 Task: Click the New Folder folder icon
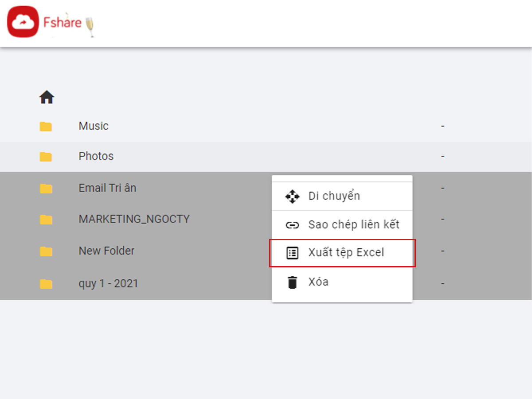46,251
